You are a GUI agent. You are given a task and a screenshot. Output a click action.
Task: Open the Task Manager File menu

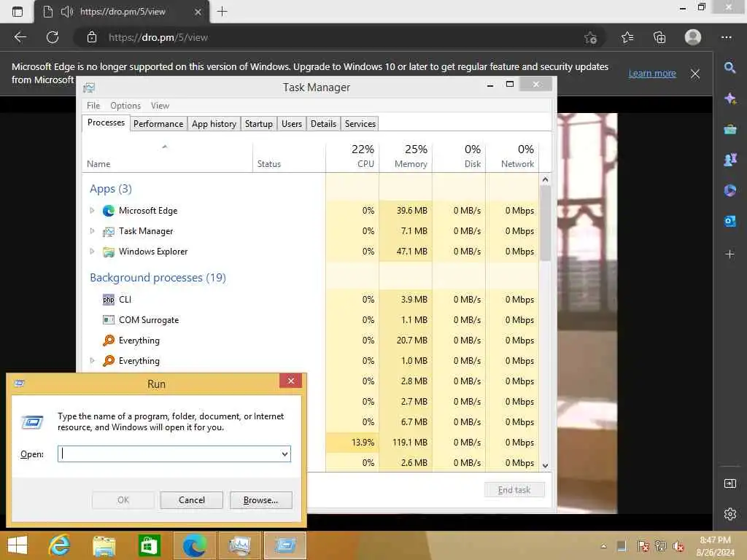tap(93, 106)
